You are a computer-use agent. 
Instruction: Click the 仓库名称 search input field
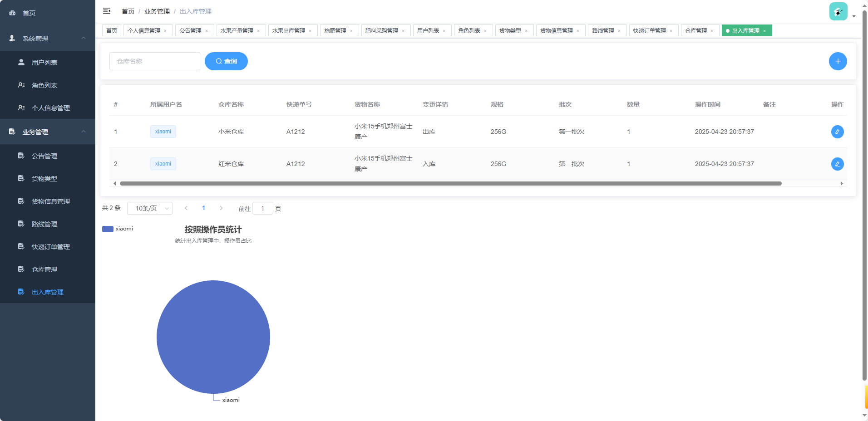[x=154, y=61]
